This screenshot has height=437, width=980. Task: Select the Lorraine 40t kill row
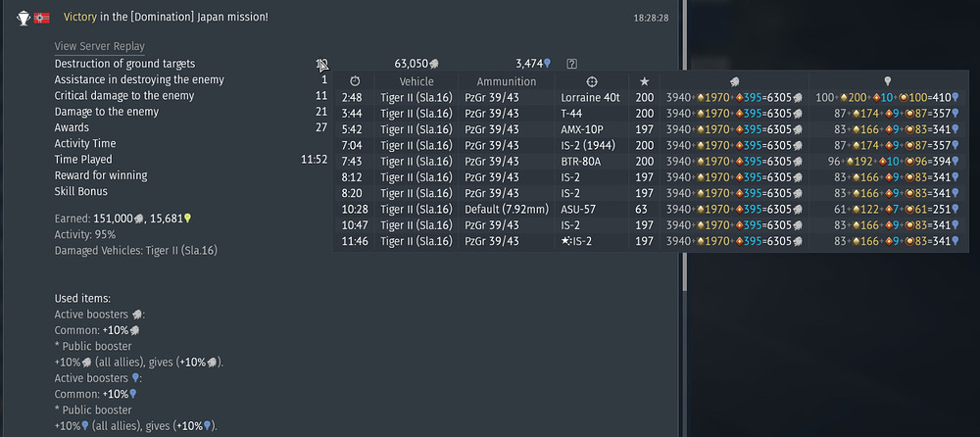591,98
